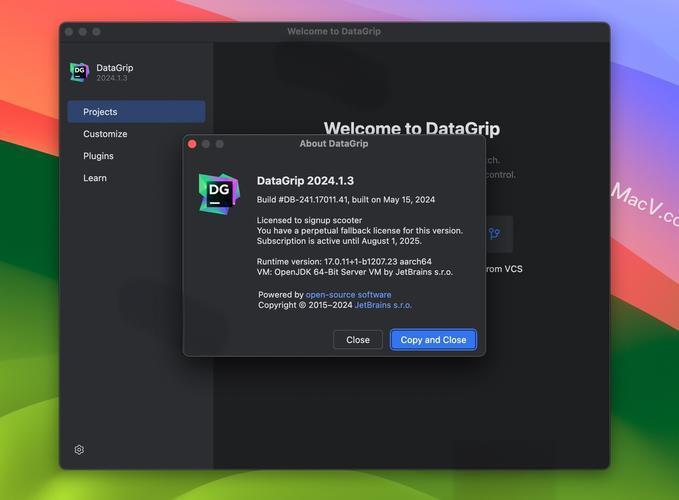Screen dimensions: 679x500
Task: Switch to the Customize section
Action: pos(105,134)
